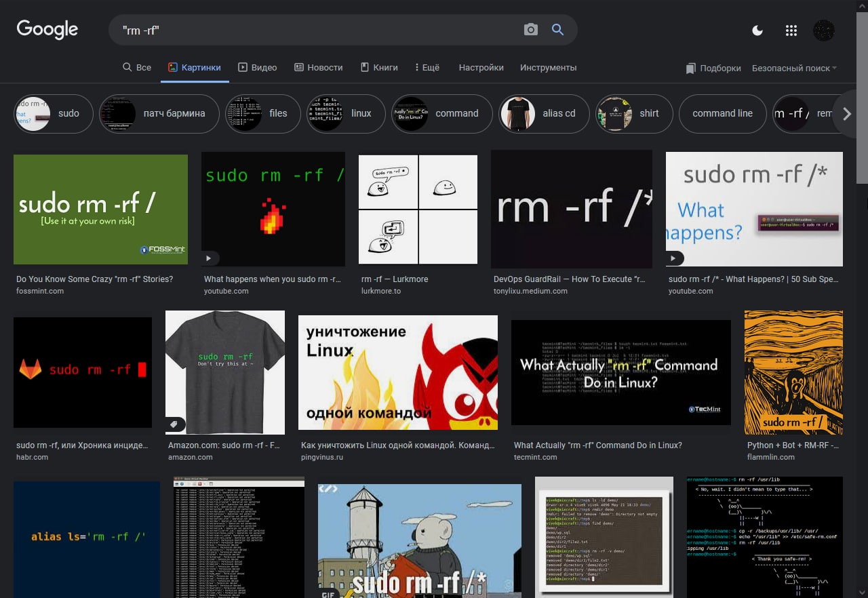
Task: Switch to the Новости tab
Action: [x=319, y=67]
